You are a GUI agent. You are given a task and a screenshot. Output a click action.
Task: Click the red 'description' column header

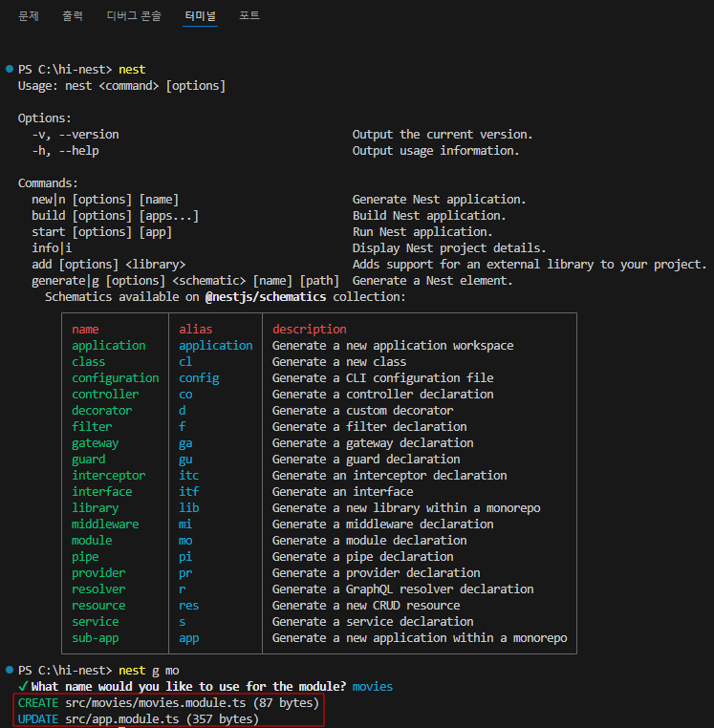click(x=310, y=330)
